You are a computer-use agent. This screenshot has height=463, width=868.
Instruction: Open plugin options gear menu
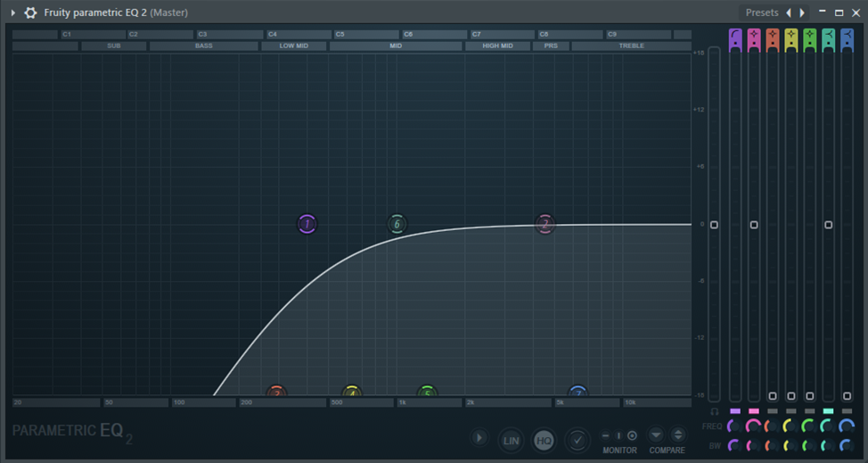pyautogui.click(x=30, y=12)
